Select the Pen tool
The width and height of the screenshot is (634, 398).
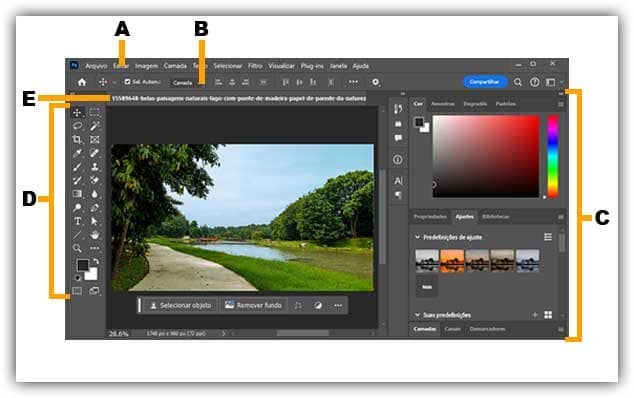95,208
